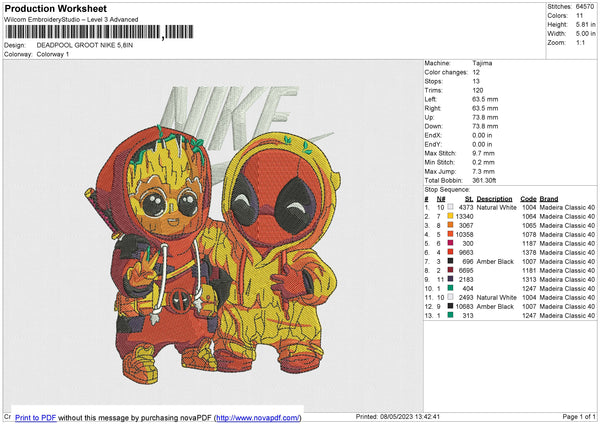Select the green swatch beside 404 stitches
The height and width of the screenshot is (424, 600).
coord(450,288)
